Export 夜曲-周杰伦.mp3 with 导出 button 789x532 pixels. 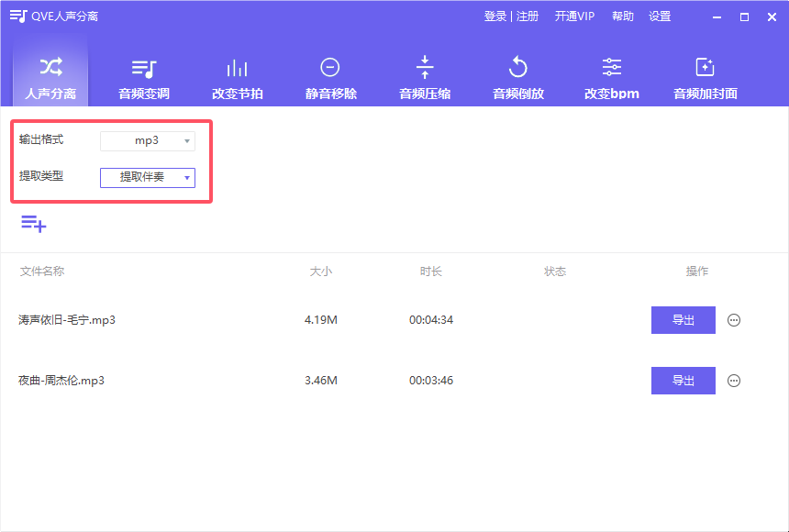[683, 381]
